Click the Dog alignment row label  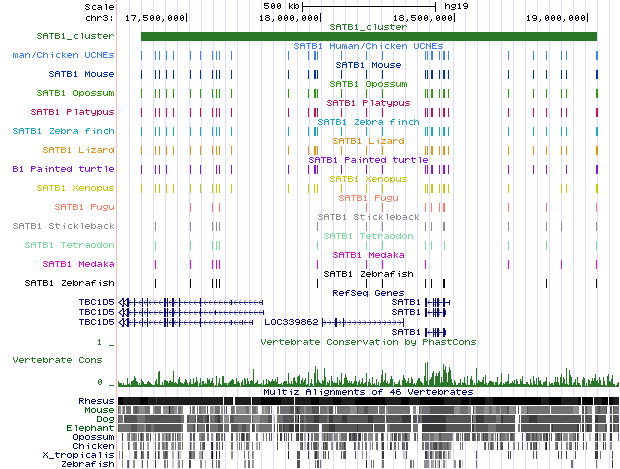(105, 419)
